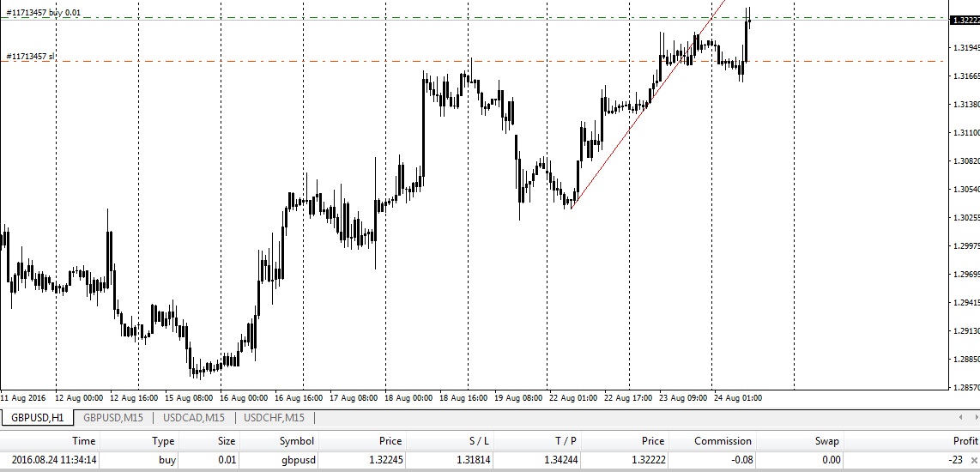Click the gbpusd symbol cell
The width and height of the screenshot is (980, 472).
pos(298,460)
